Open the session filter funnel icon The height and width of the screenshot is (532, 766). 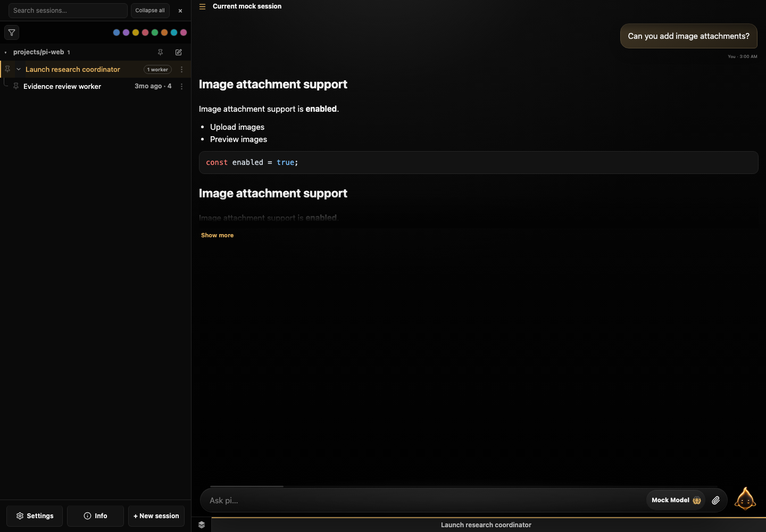pyautogui.click(x=12, y=32)
